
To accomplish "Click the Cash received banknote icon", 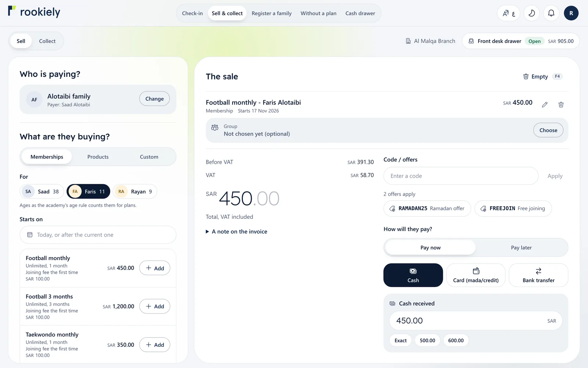I will point(392,304).
